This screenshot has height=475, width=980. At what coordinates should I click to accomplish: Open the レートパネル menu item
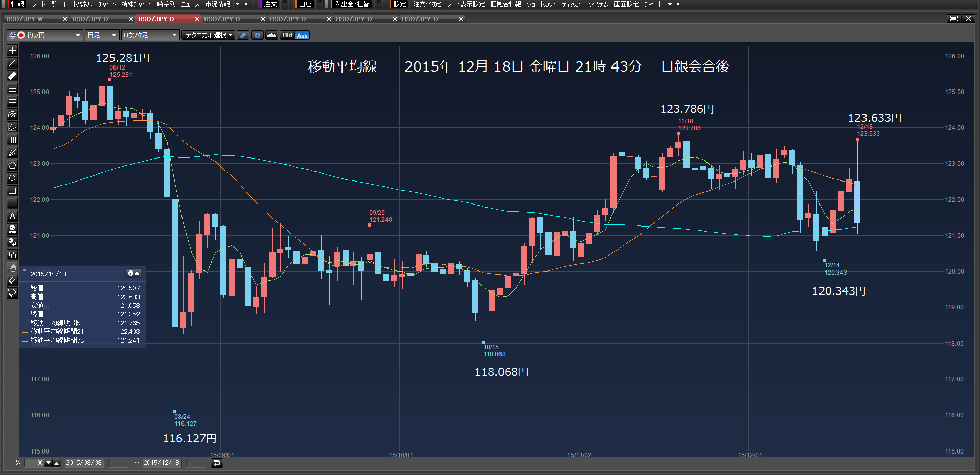[78, 4]
